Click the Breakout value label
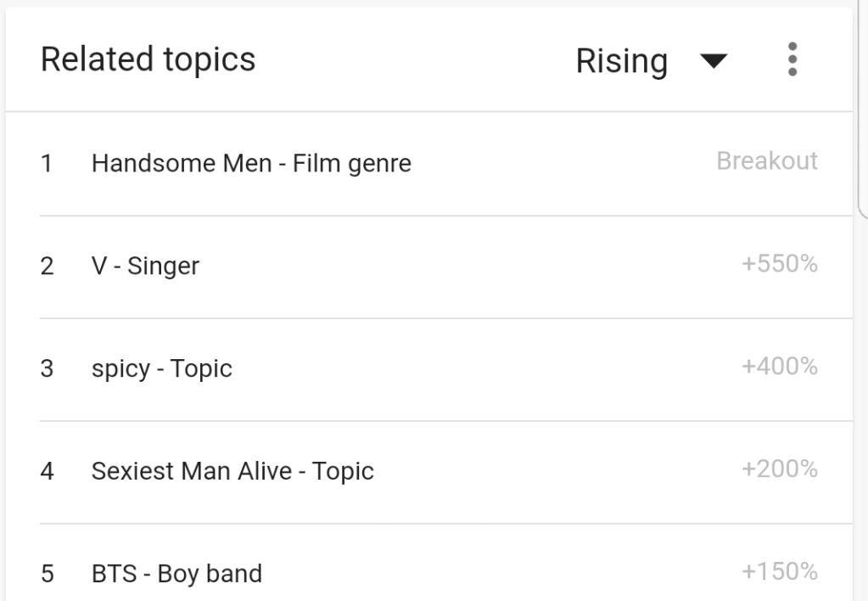 pyautogui.click(x=767, y=161)
